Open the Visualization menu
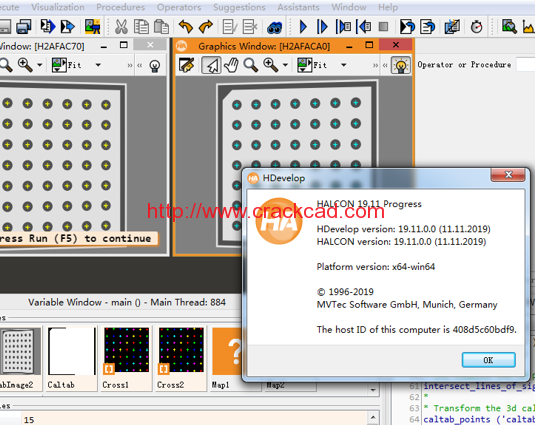535x425 pixels. 58,7
